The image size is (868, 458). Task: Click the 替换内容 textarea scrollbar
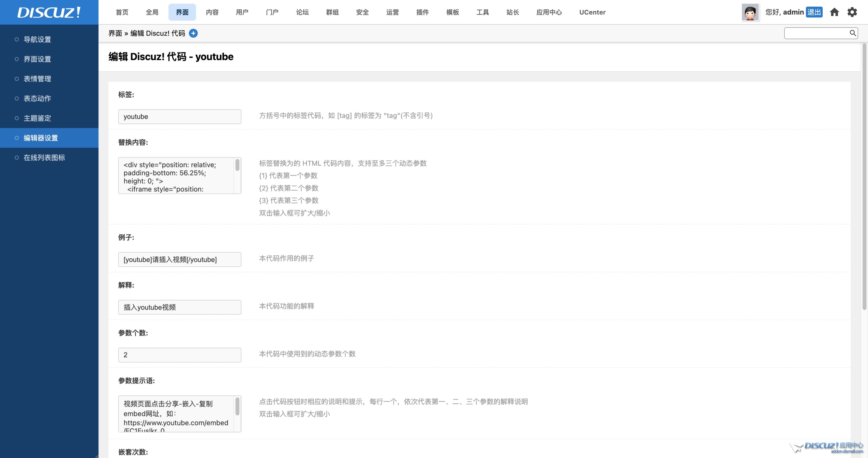click(x=237, y=166)
